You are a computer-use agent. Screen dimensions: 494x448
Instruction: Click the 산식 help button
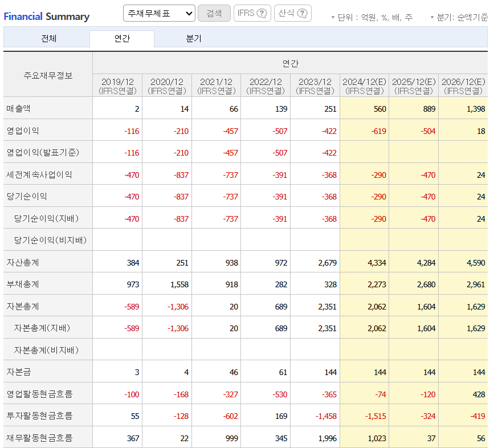click(293, 13)
